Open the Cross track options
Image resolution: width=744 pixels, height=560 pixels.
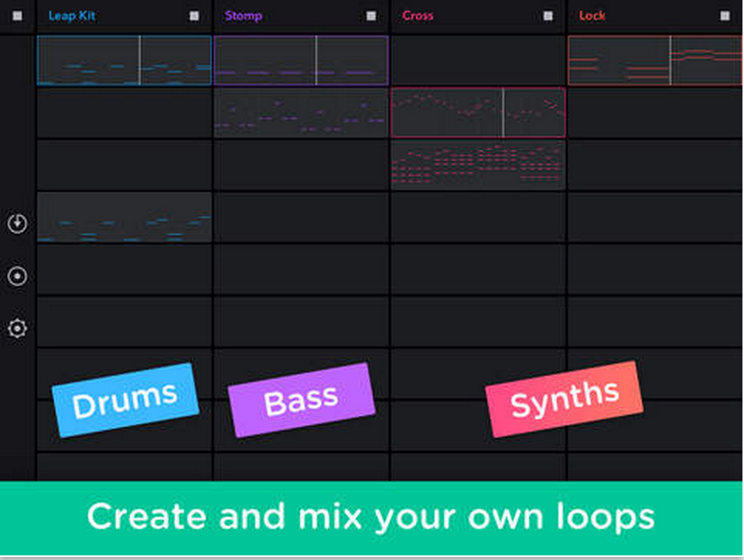[418, 15]
